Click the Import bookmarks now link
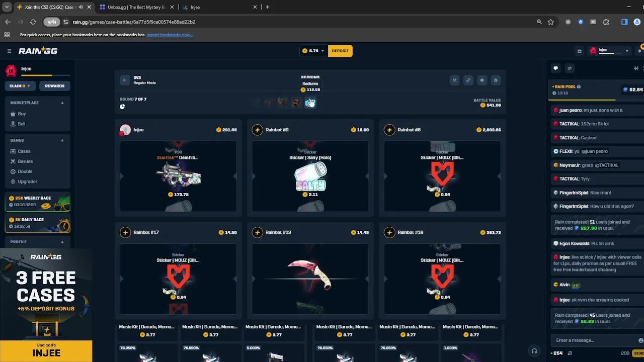Screen dimensions: 644x362 point(170,35)
